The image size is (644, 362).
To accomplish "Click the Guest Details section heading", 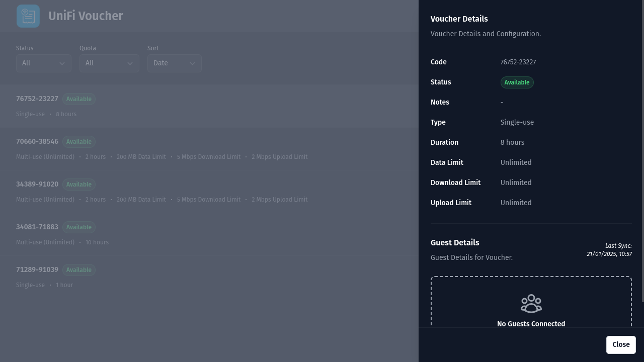I will [x=455, y=243].
